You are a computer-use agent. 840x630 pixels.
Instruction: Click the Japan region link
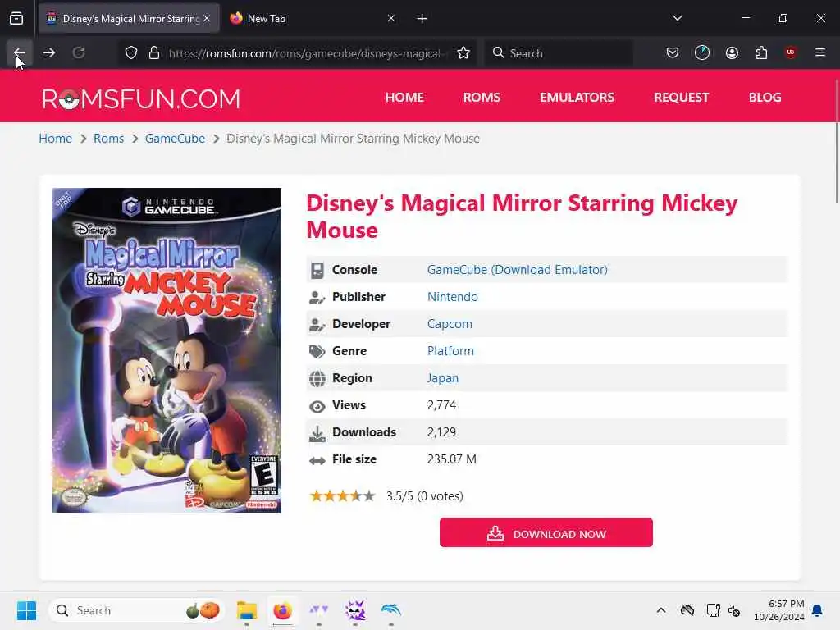(x=442, y=378)
